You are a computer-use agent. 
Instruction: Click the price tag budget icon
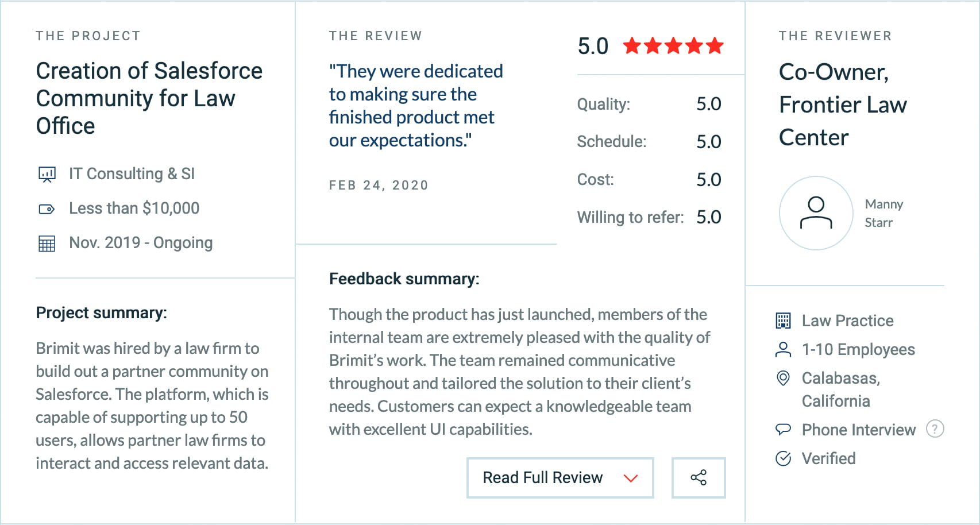47,209
